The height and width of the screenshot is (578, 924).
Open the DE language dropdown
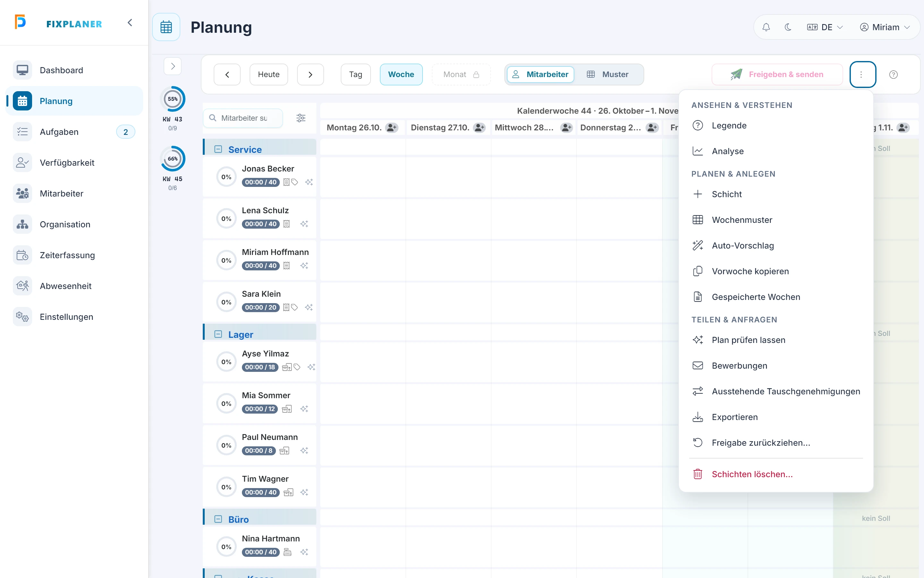point(825,27)
